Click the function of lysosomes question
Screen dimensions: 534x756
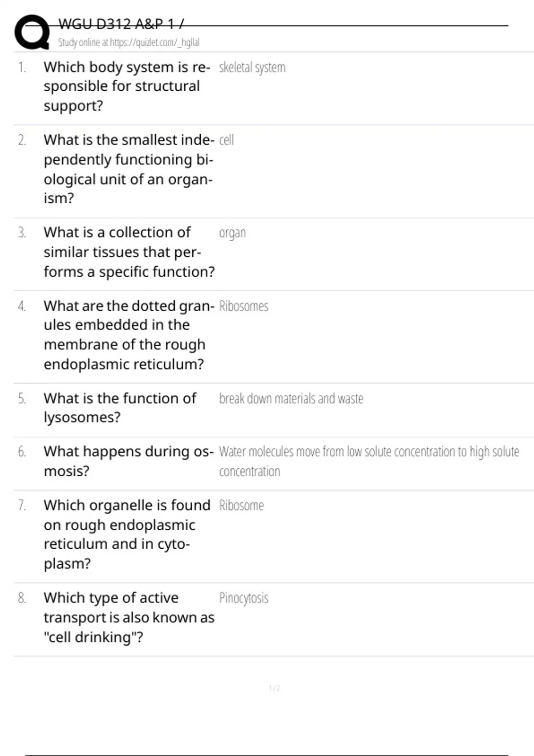tap(119, 408)
